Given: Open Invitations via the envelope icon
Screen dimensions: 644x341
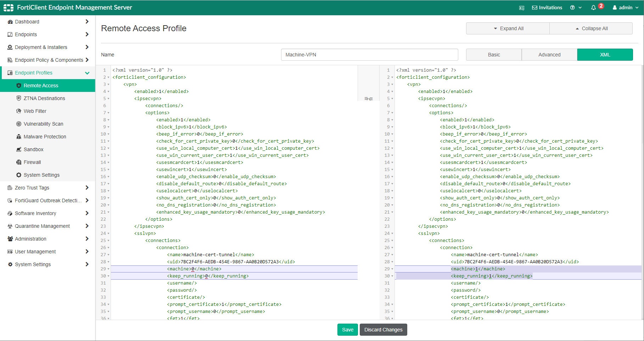Looking at the screenshot, I should pos(547,7).
